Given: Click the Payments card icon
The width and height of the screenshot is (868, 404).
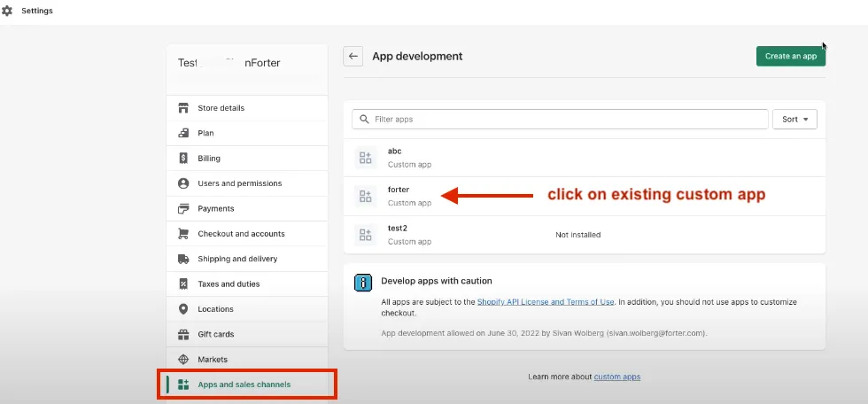Looking at the screenshot, I should point(183,208).
